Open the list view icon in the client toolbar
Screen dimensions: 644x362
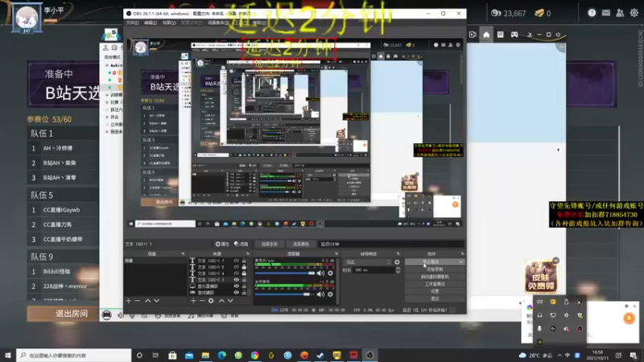[x=500, y=35]
